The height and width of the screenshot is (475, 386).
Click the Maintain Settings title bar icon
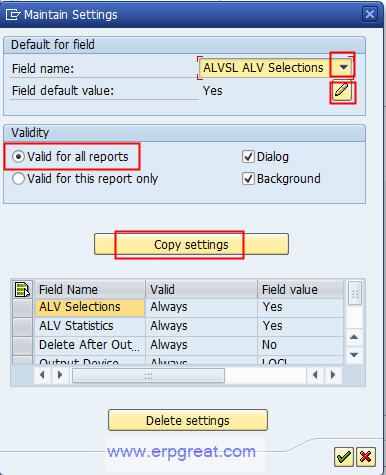click(13, 14)
